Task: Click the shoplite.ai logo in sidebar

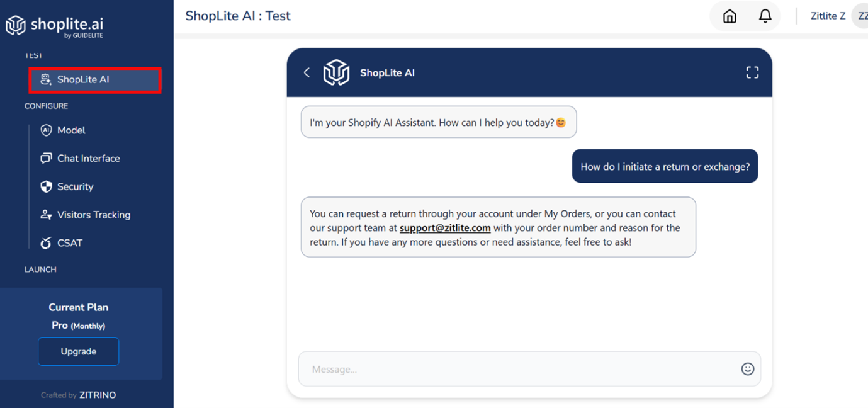Action: (x=54, y=26)
